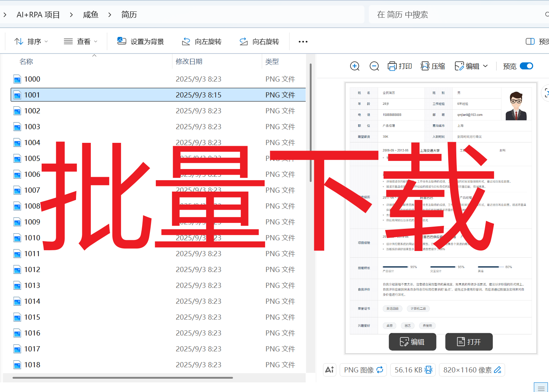Click the AI text recognition icon
Viewport: 549px width, 392px height.
click(x=329, y=370)
